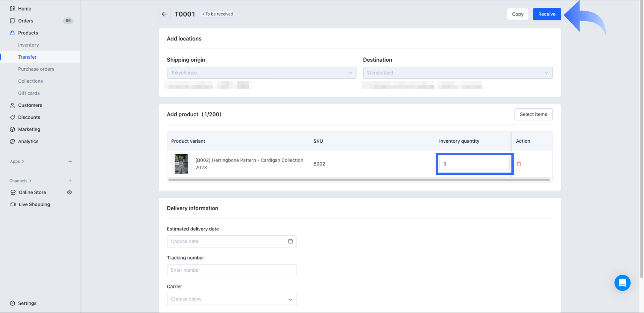Open the Shipping origin Tokyohouse dropdown
Image resolution: width=644 pixels, height=313 pixels.
(x=261, y=73)
